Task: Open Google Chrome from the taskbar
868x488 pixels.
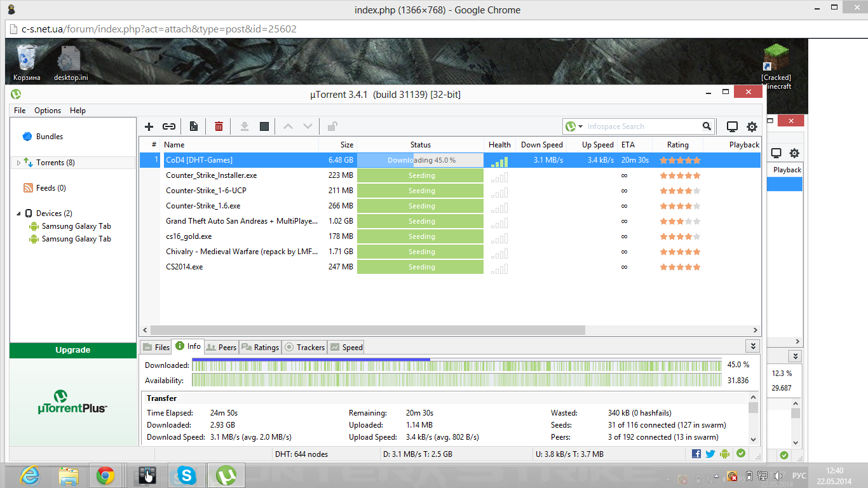Action: tap(105, 475)
